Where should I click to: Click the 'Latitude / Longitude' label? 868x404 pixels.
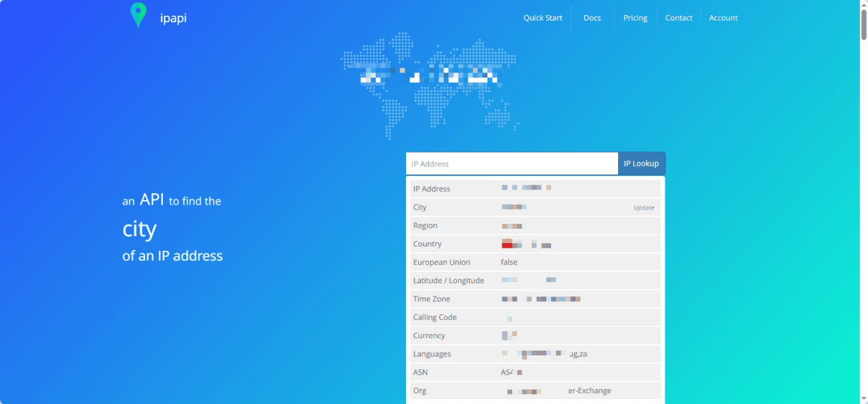pos(448,281)
